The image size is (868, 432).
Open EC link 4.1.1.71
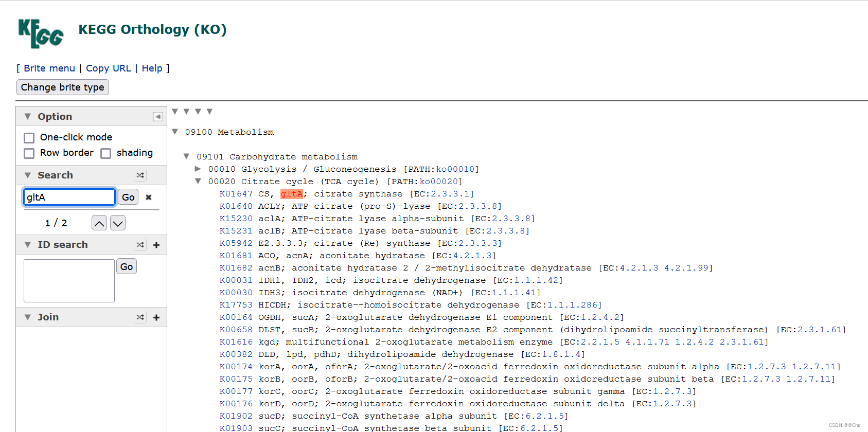click(x=647, y=342)
